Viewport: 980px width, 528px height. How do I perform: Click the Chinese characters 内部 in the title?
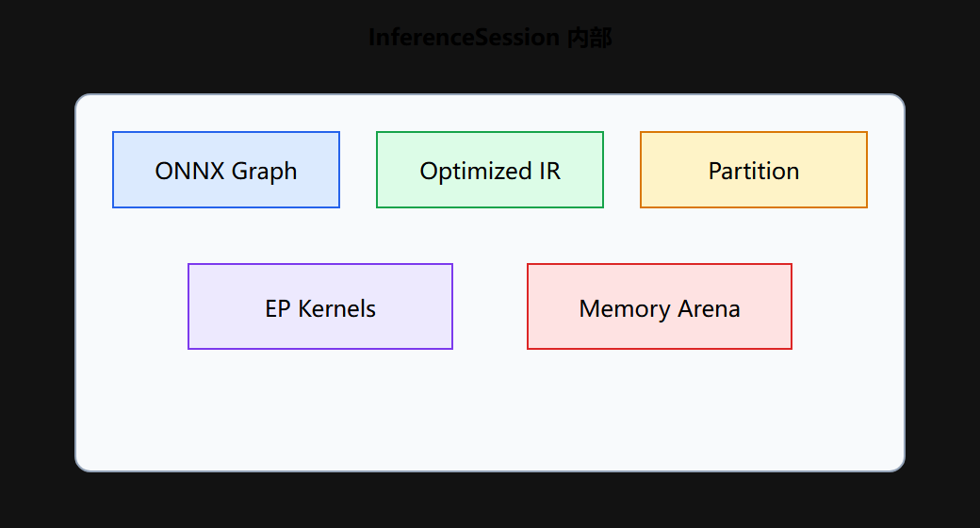(x=589, y=38)
